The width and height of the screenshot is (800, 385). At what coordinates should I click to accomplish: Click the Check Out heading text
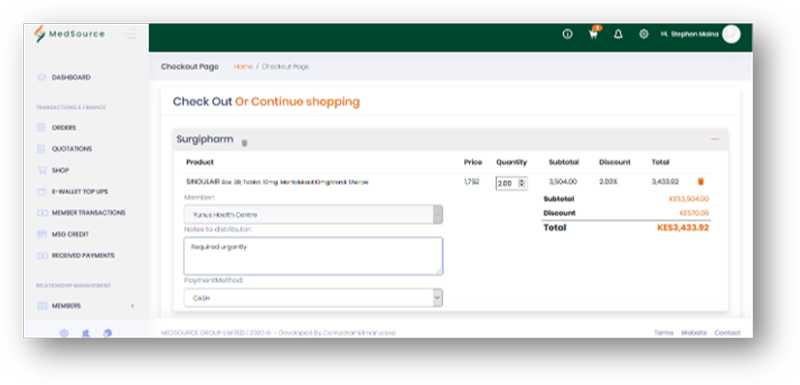click(203, 101)
